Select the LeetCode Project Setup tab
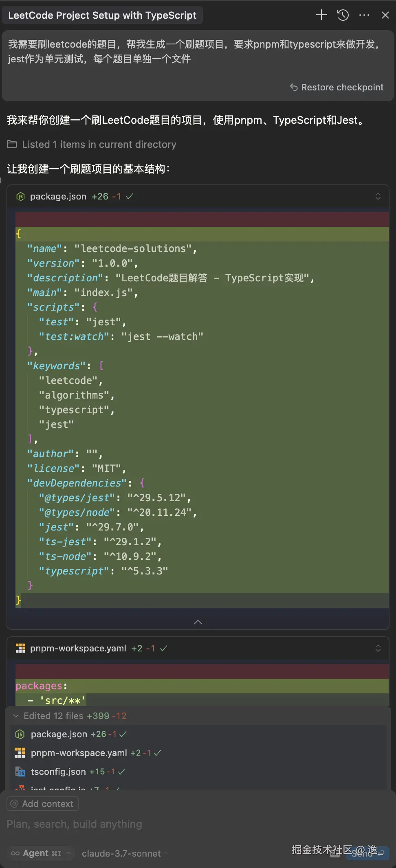 pyautogui.click(x=102, y=15)
